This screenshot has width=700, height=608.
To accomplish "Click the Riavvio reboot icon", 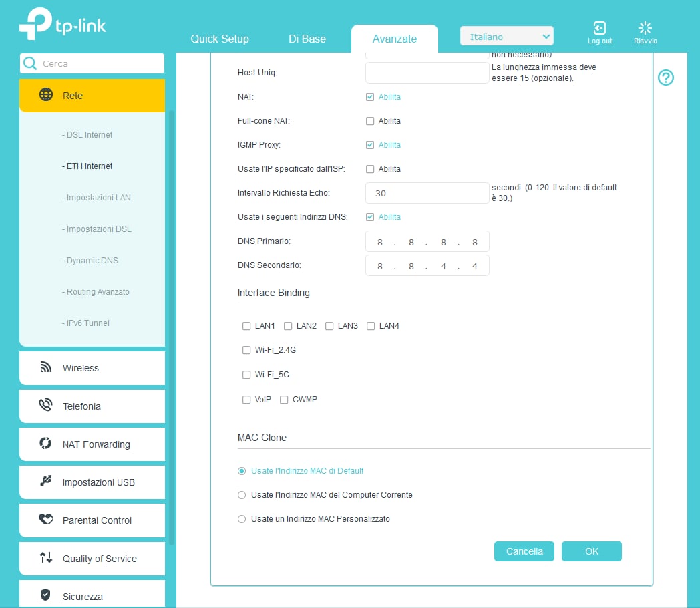I will pyautogui.click(x=645, y=28).
